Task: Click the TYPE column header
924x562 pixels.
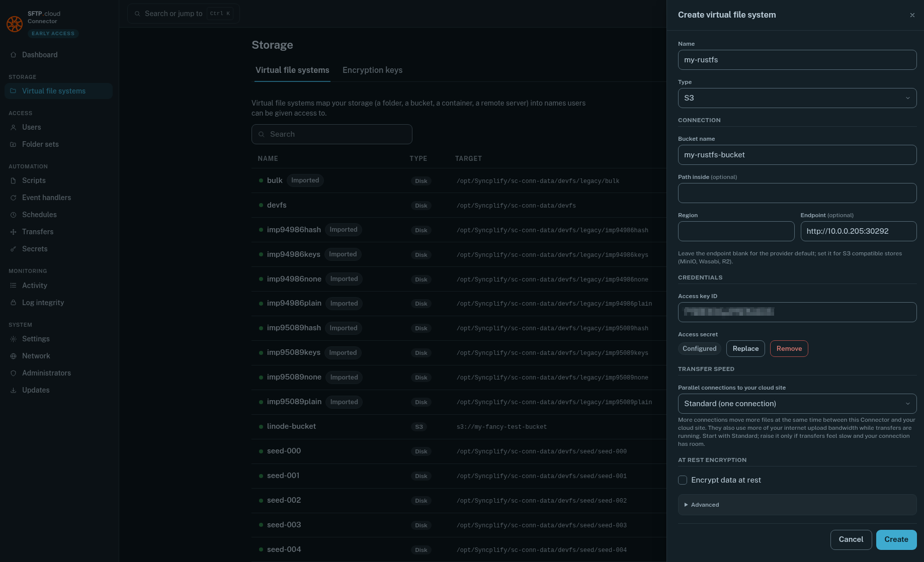Action: click(418, 158)
